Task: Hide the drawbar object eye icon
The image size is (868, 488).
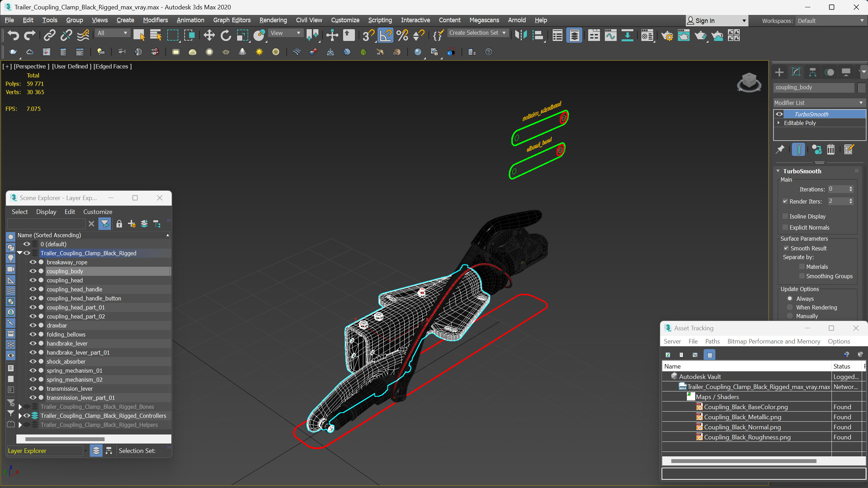Action: click(x=33, y=325)
